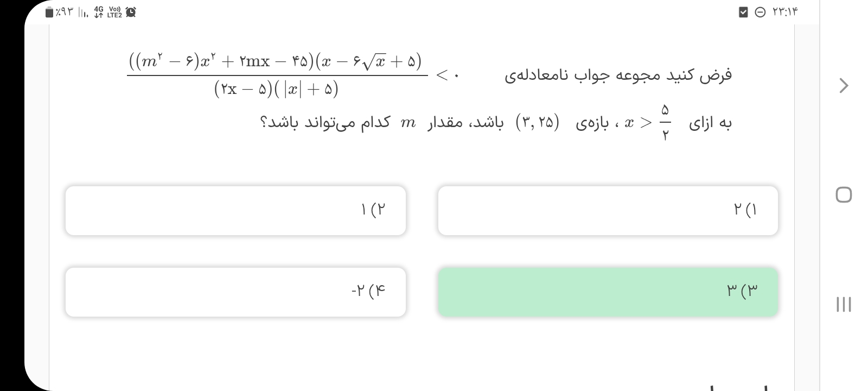Select answer option ۱ with value ۲
This screenshot has width=868, height=391.
[608, 211]
